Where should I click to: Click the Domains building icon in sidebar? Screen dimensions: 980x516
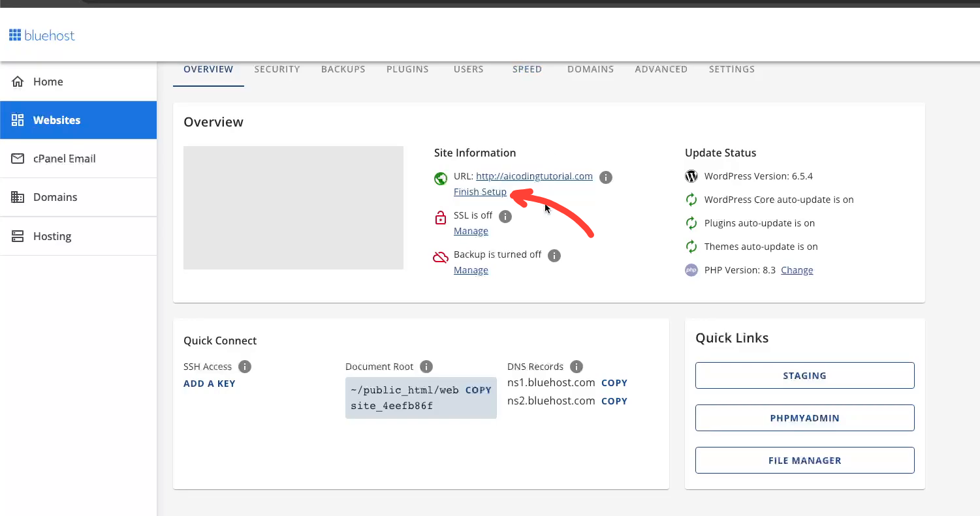tap(18, 197)
